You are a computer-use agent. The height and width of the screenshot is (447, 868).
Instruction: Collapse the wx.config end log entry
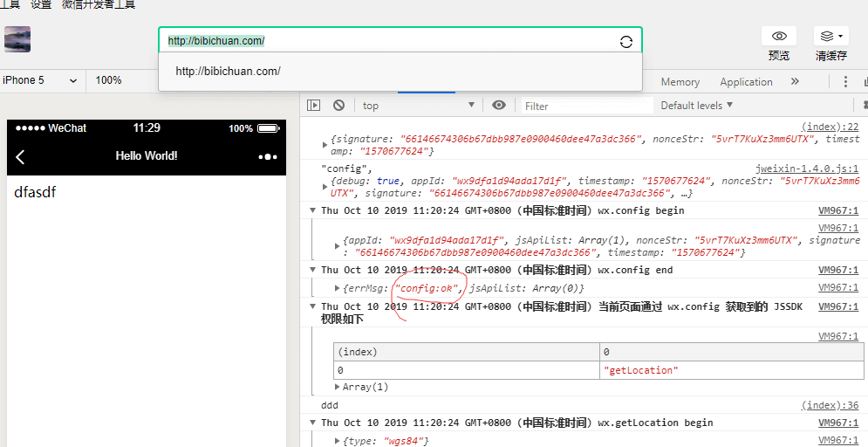tap(313, 271)
